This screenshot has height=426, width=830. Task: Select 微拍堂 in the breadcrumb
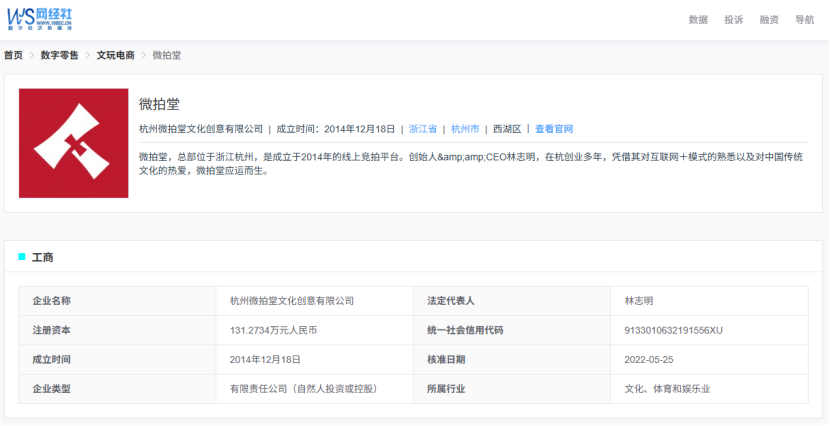click(167, 55)
